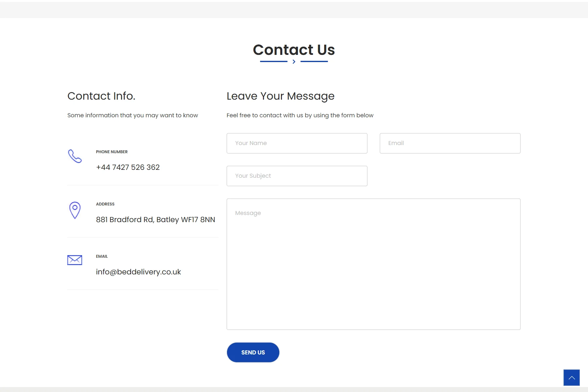Click the EMAIL label above the address
The image size is (588, 392).
[x=102, y=256]
